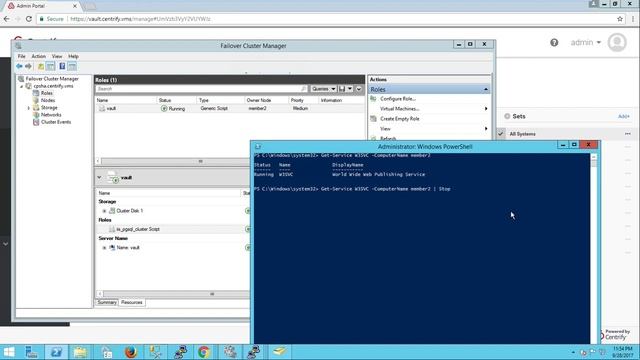This screenshot has width=640, height=360.
Task: Click the Chrome address bar URL
Action: pyautogui.click(x=140, y=19)
